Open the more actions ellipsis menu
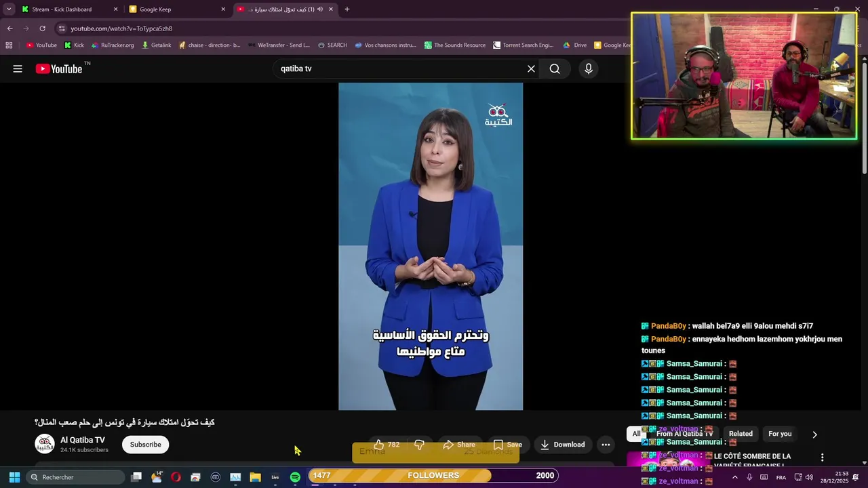Screen dimensions: 868x488 (x=606, y=445)
